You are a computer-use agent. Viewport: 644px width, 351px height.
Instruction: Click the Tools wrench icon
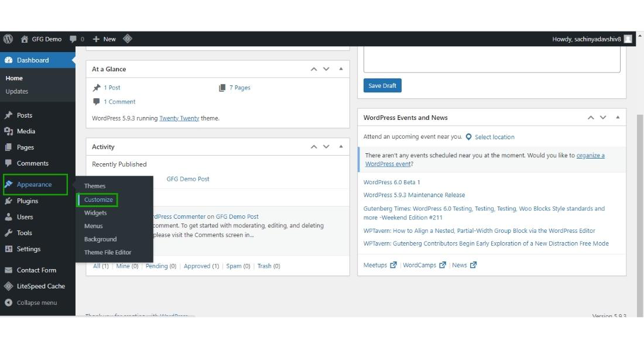[9, 233]
